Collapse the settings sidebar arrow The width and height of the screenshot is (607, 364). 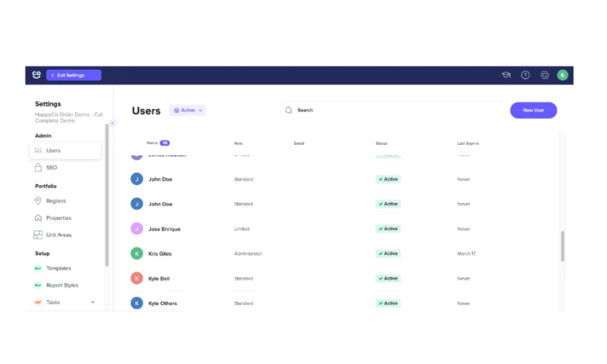coord(112,123)
